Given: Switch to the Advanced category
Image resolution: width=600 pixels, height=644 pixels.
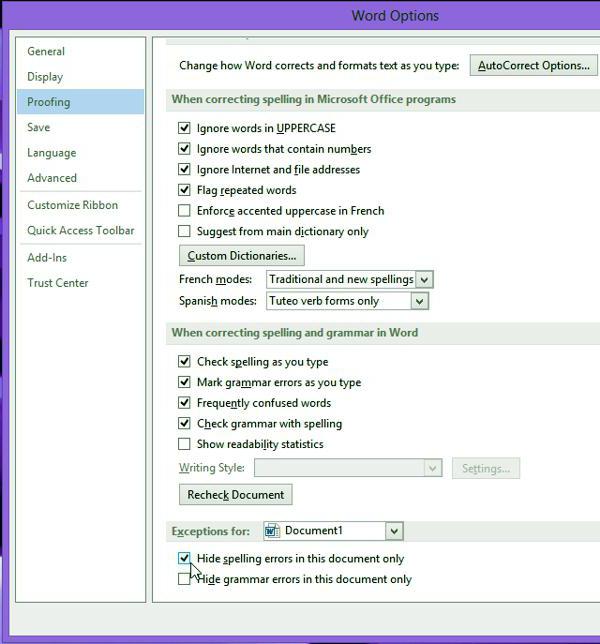Looking at the screenshot, I should pos(52,178).
